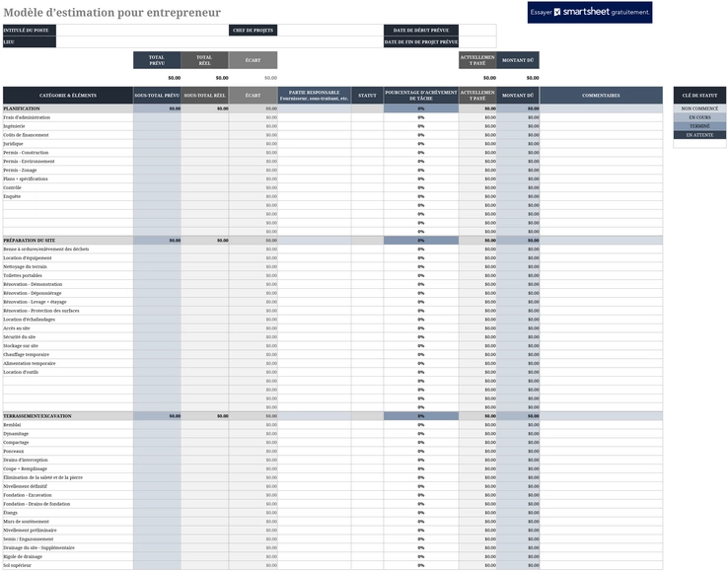728x573 pixels.
Task: Select the 'Alimentation temporaire' row label
Action: click(30, 364)
